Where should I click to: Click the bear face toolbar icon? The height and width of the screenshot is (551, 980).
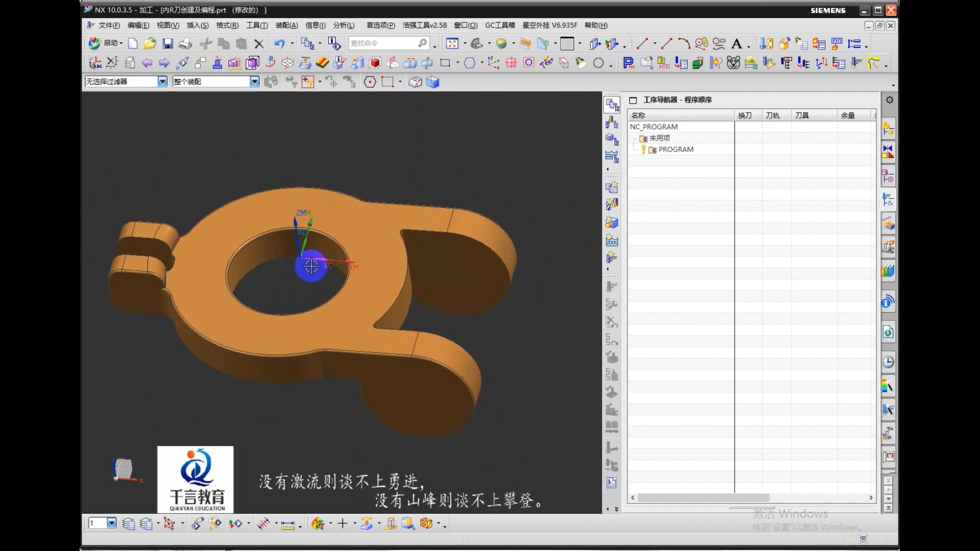(x=733, y=63)
